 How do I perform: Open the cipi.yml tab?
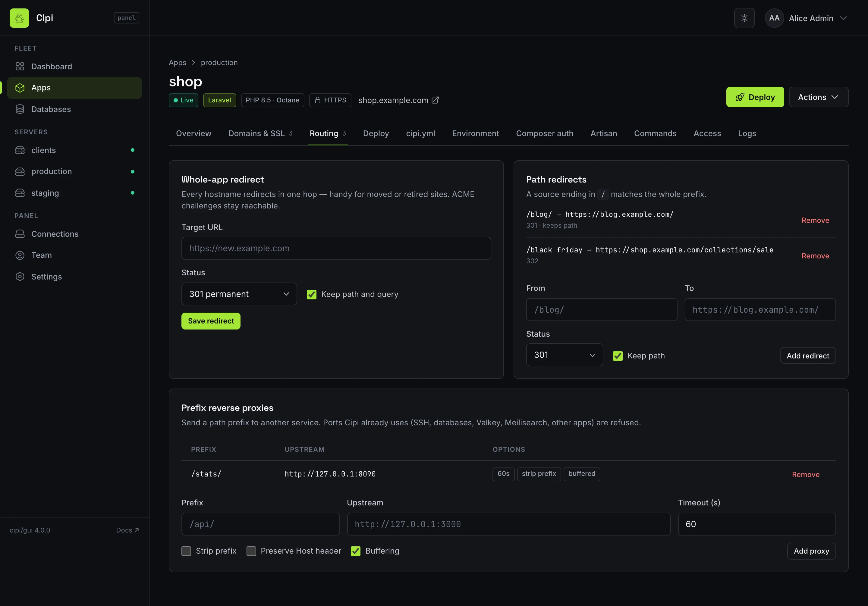coord(420,133)
